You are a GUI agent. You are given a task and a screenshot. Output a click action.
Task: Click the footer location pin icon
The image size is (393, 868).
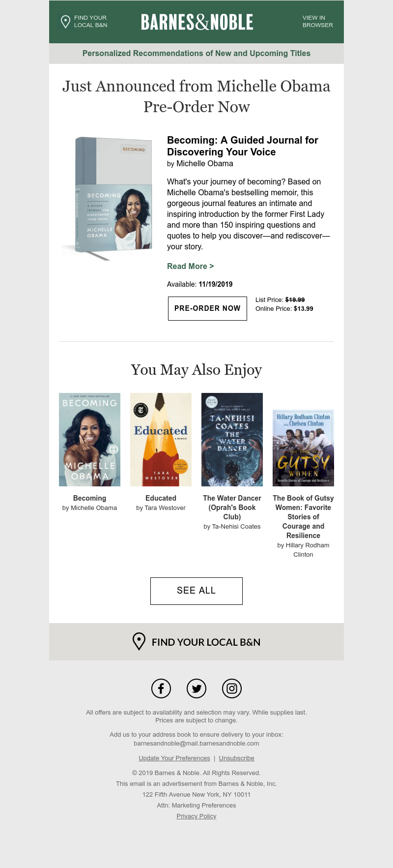coord(139,642)
